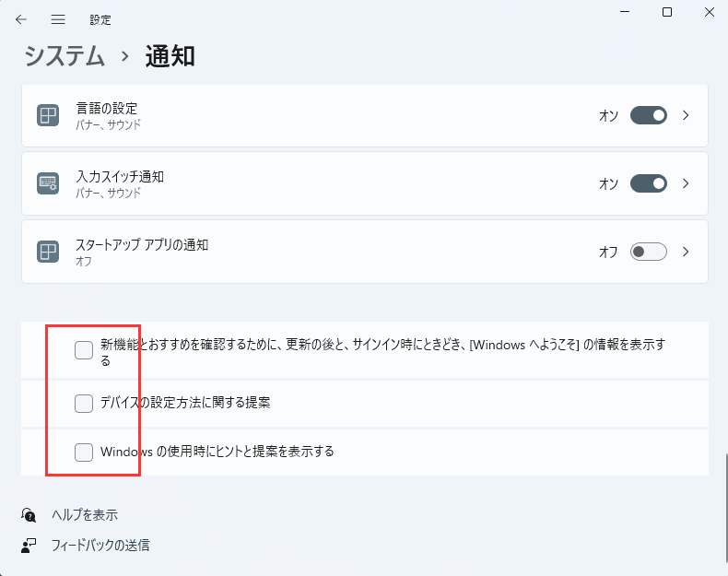The height and width of the screenshot is (576, 728).
Task: Check デバイスの設定方法に関する提案 checkbox
Action: (x=84, y=404)
